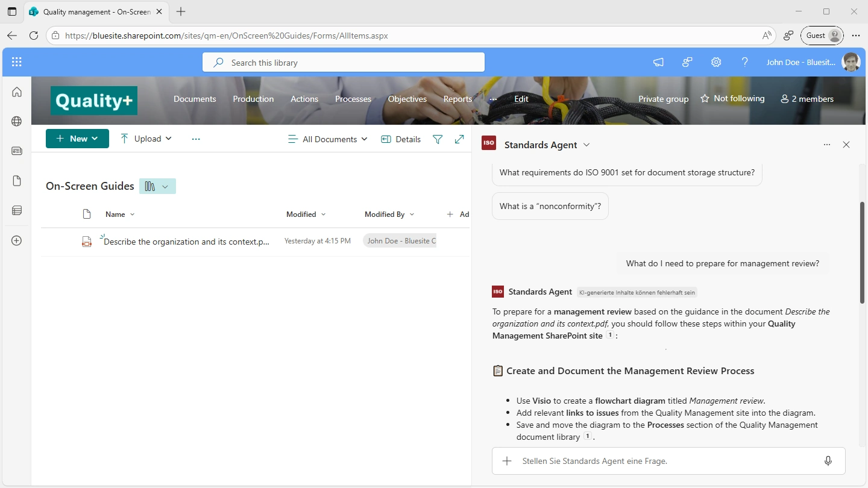Viewport: 868px width, 488px height.
Task: Open the Processes navigation item
Action: pos(353,99)
